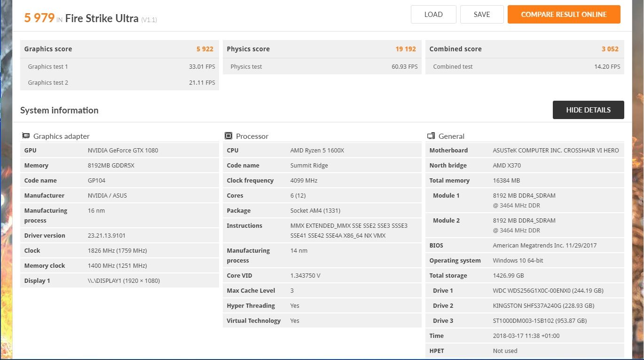Select clock value 1826 MHz (1759 MHz)

[x=118, y=251]
